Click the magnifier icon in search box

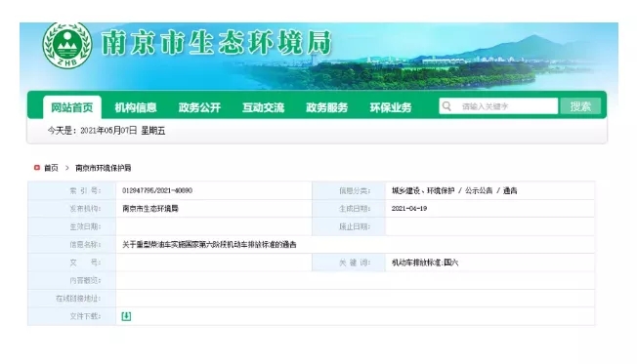(x=446, y=106)
